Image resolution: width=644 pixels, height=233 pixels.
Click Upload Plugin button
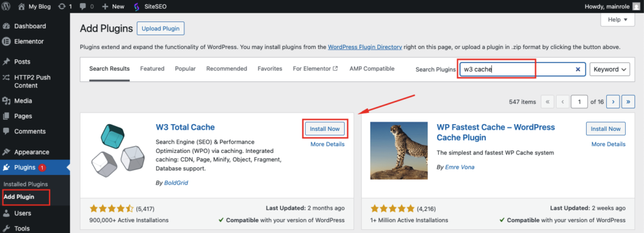point(160,29)
